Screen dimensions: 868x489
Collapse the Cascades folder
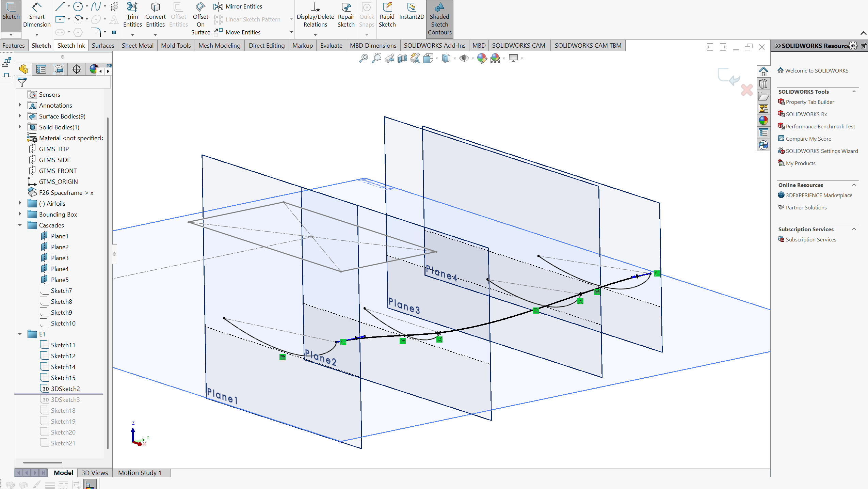[x=20, y=225]
